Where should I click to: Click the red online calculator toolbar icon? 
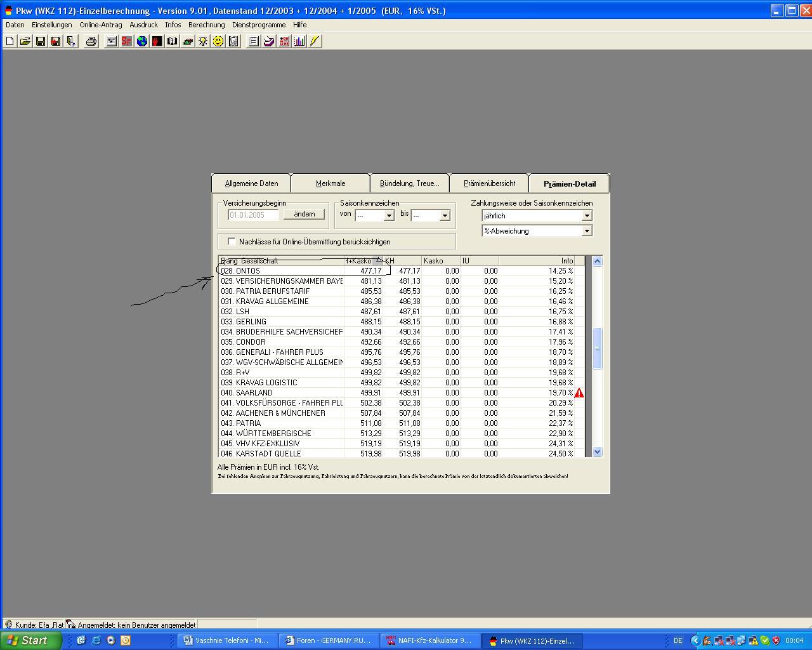[x=284, y=41]
